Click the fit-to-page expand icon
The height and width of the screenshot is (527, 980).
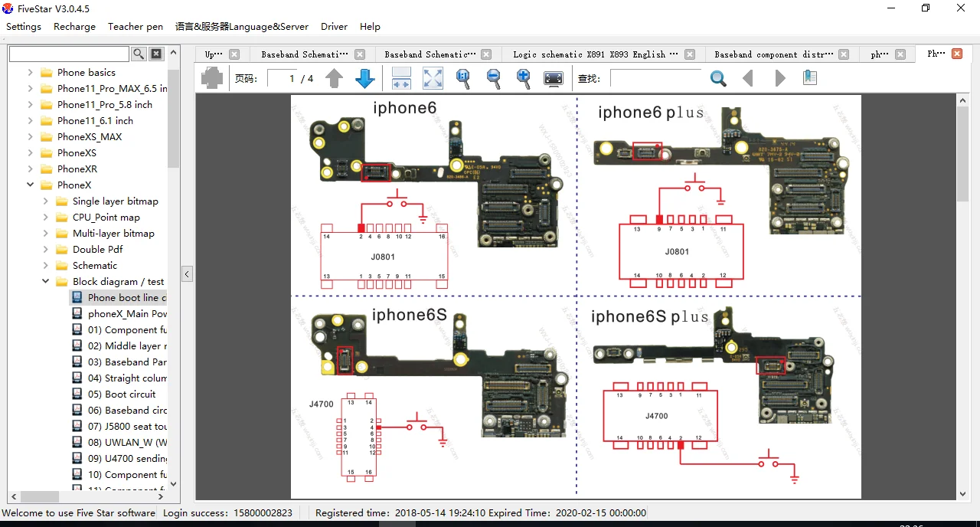pyautogui.click(x=433, y=78)
